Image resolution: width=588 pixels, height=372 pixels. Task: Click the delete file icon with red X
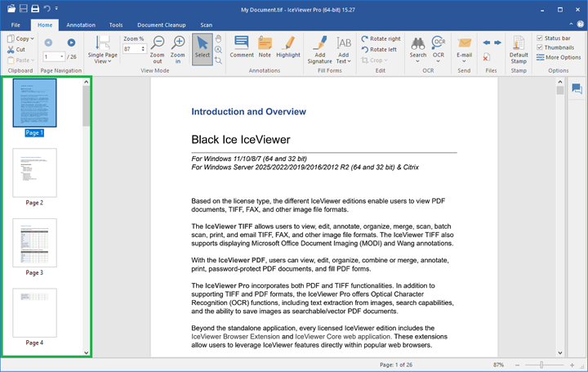click(486, 57)
